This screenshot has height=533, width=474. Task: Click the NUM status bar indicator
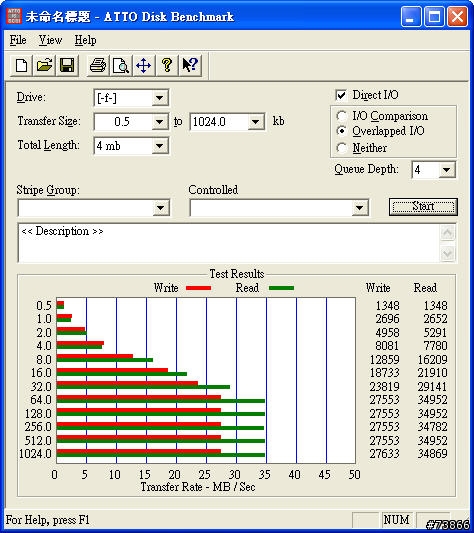point(396,520)
